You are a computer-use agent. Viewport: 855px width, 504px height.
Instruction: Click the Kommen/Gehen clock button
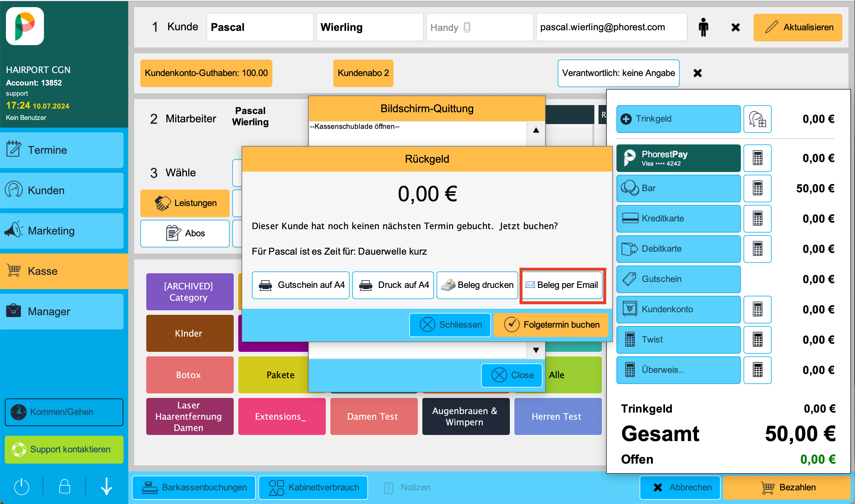point(64,412)
